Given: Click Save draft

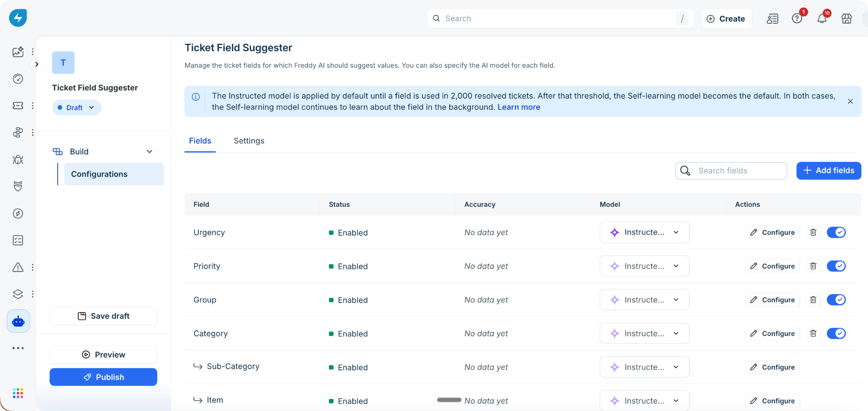Looking at the screenshot, I should click(x=103, y=316).
